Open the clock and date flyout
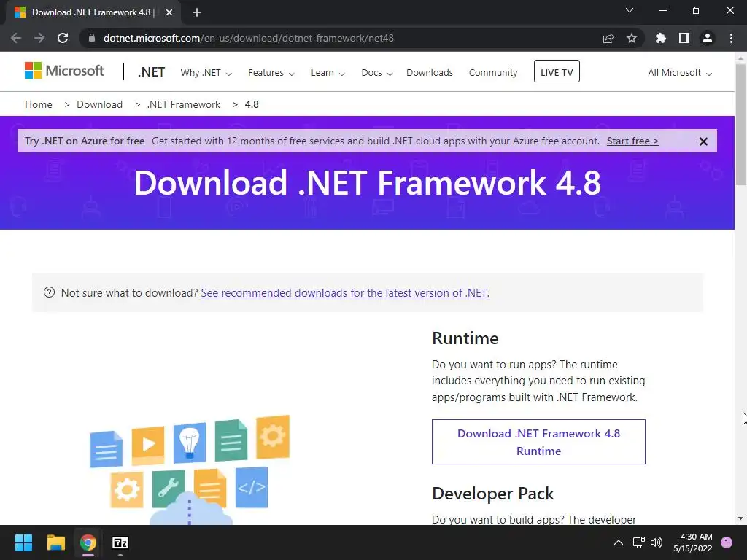This screenshot has width=747, height=560. [693, 542]
